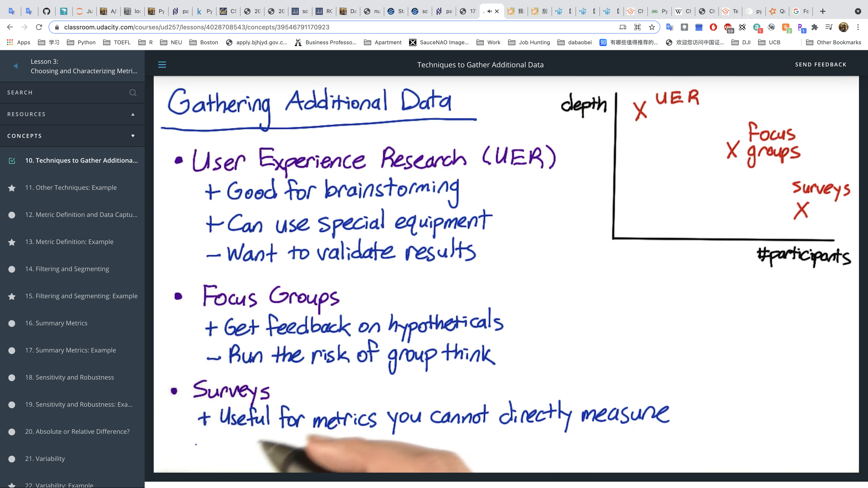Viewport: 868px width, 488px height.
Task: Click the checkmark for concept 10 Techniques
Action: tap(12, 161)
